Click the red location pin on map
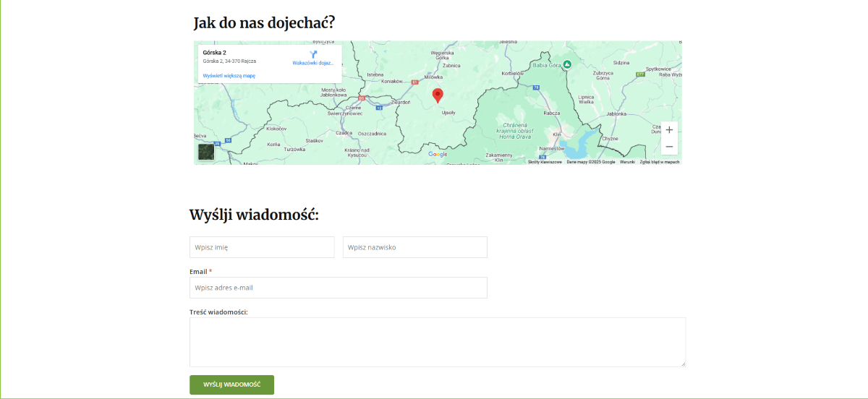Image resolution: width=868 pixels, height=399 pixels. point(438,95)
